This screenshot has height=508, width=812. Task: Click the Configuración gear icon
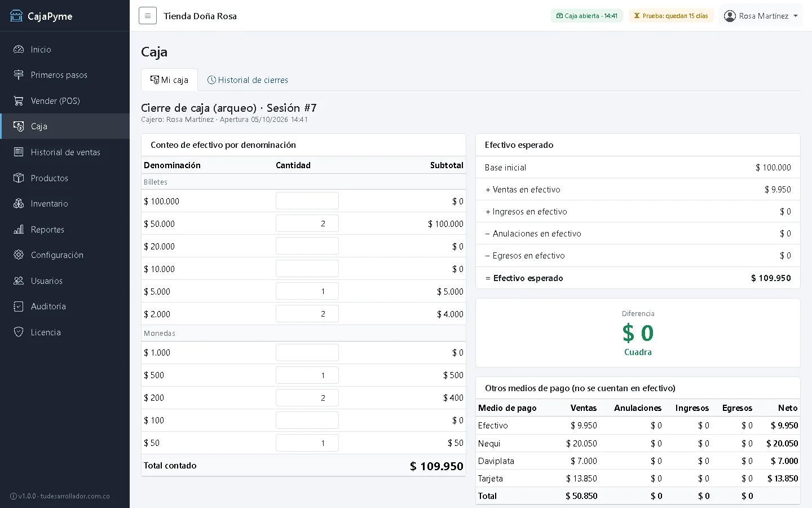[x=19, y=255]
